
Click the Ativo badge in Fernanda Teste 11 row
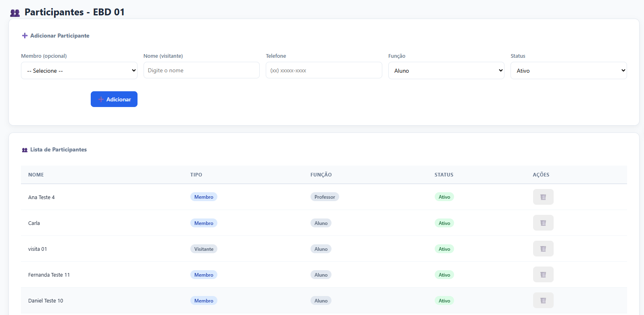444,275
